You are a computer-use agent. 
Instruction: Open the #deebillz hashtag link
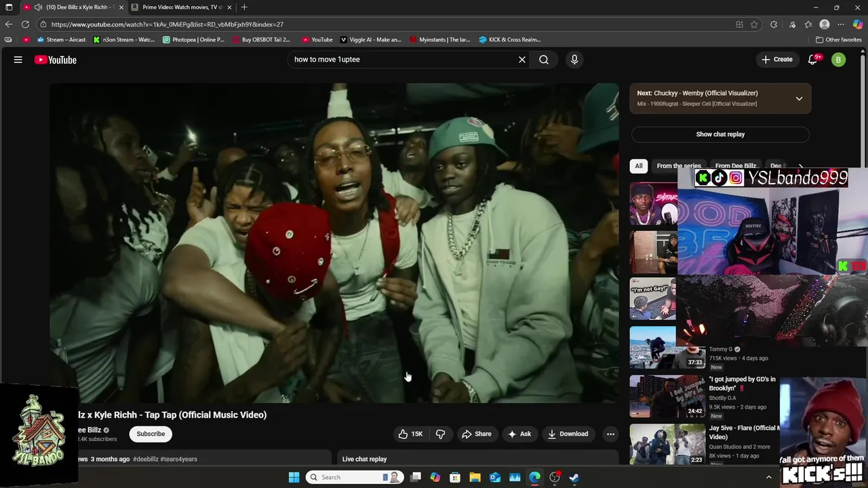coord(146,460)
